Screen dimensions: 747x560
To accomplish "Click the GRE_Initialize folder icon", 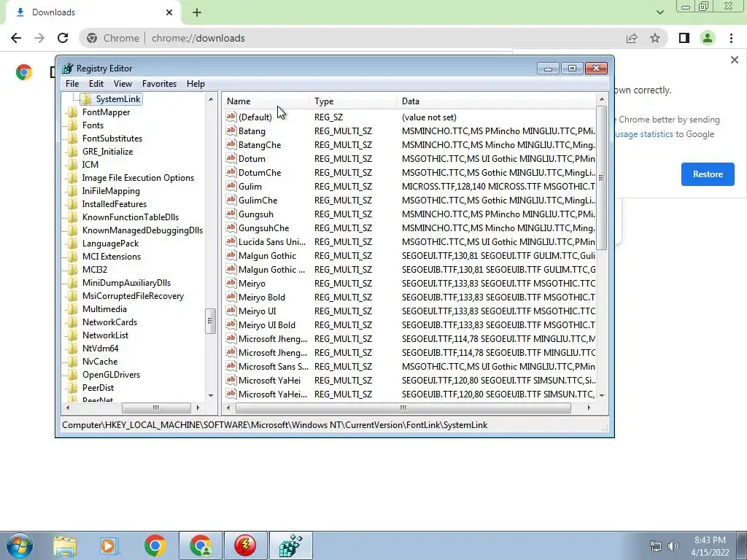I will point(72,152).
